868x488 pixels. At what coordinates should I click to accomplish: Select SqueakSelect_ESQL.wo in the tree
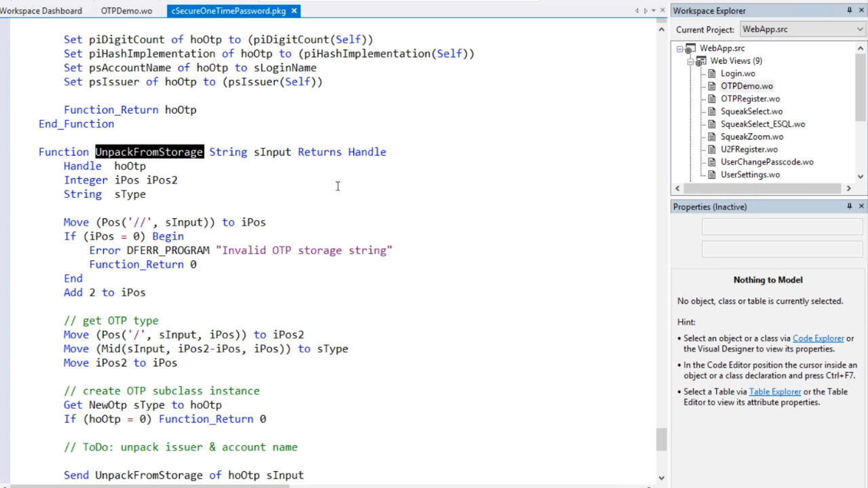tap(762, 124)
